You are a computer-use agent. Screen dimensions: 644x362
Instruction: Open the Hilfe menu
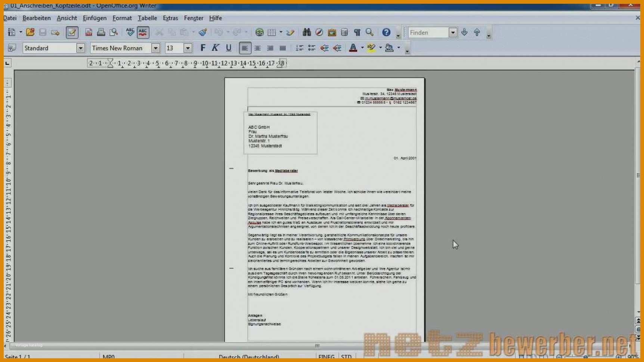click(x=216, y=18)
